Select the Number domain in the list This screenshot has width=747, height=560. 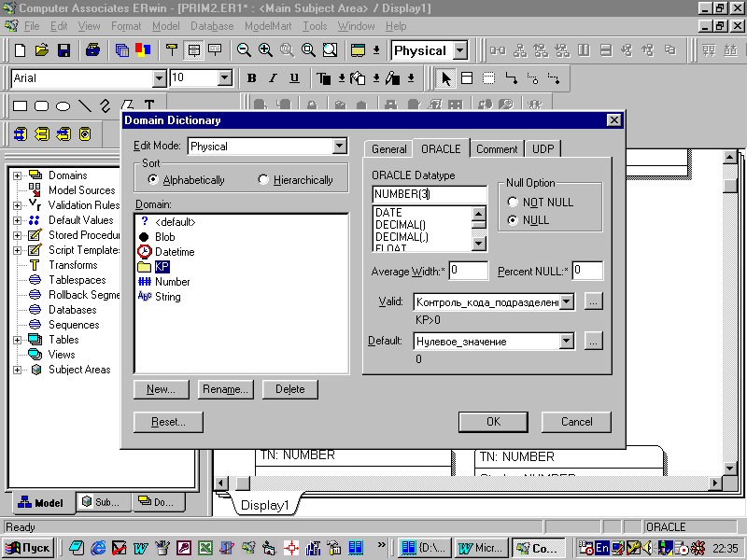(x=173, y=282)
